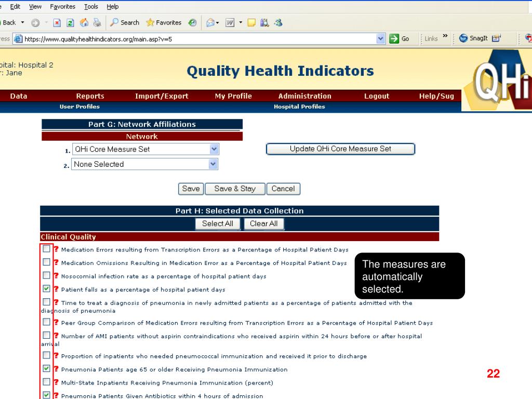
Task: Click the Stop loading icon
Action: (x=57, y=23)
